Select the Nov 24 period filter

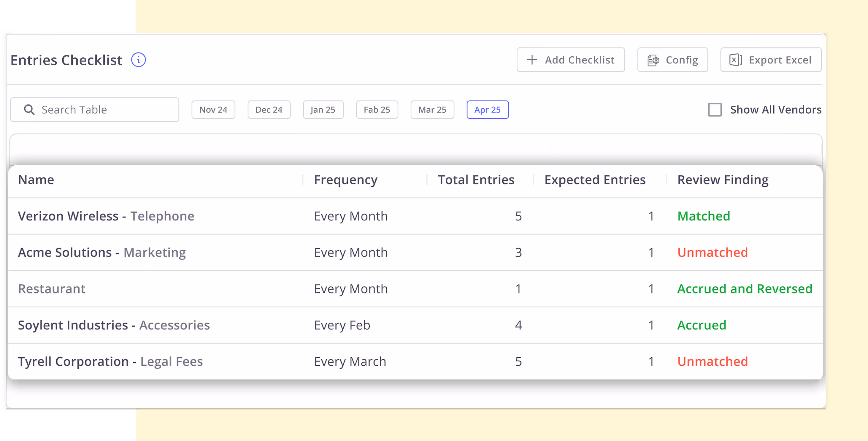[213, 110]
